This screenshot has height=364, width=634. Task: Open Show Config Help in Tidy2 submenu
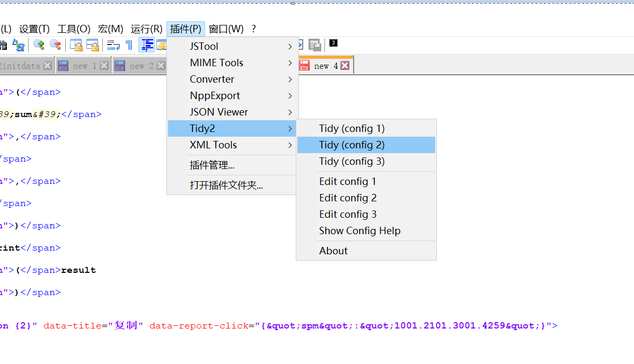tap(359, 230)
